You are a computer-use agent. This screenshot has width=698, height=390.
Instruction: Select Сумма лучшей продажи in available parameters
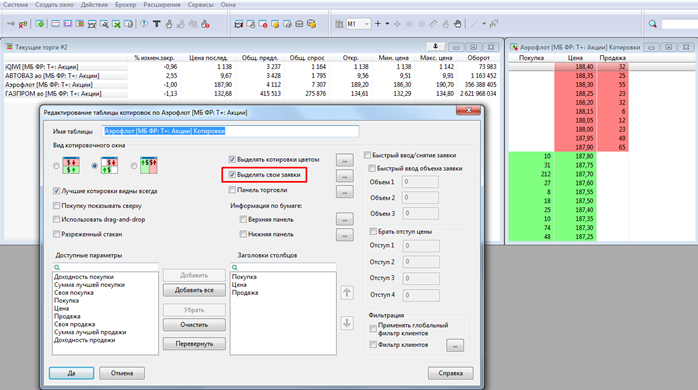pyautogui.click(x=90, y=332)
